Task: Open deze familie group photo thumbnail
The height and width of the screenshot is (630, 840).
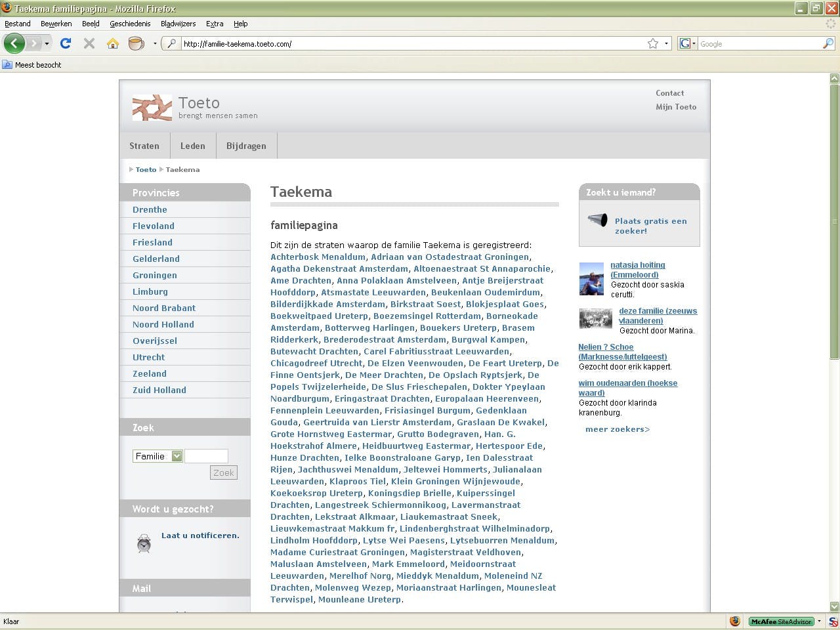Action: [x=596, y=318]
